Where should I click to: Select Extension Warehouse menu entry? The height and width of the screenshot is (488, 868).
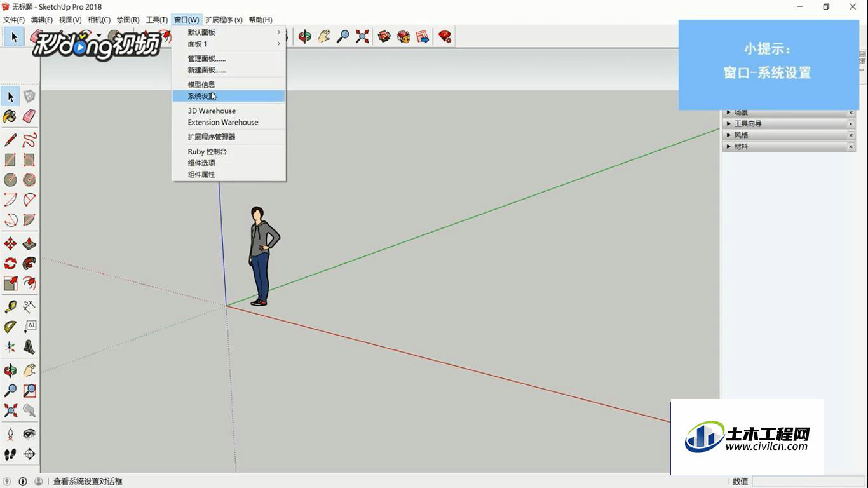point(229,122)
